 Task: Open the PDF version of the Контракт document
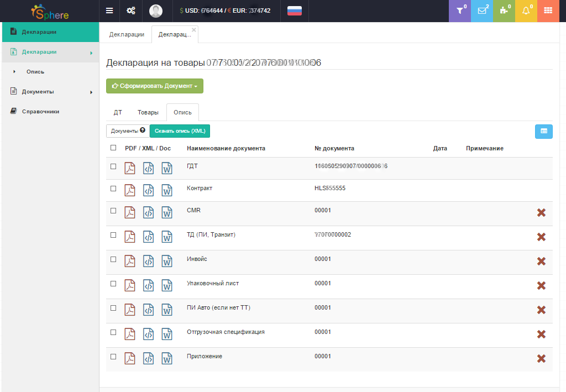click(x=129, y=190)
